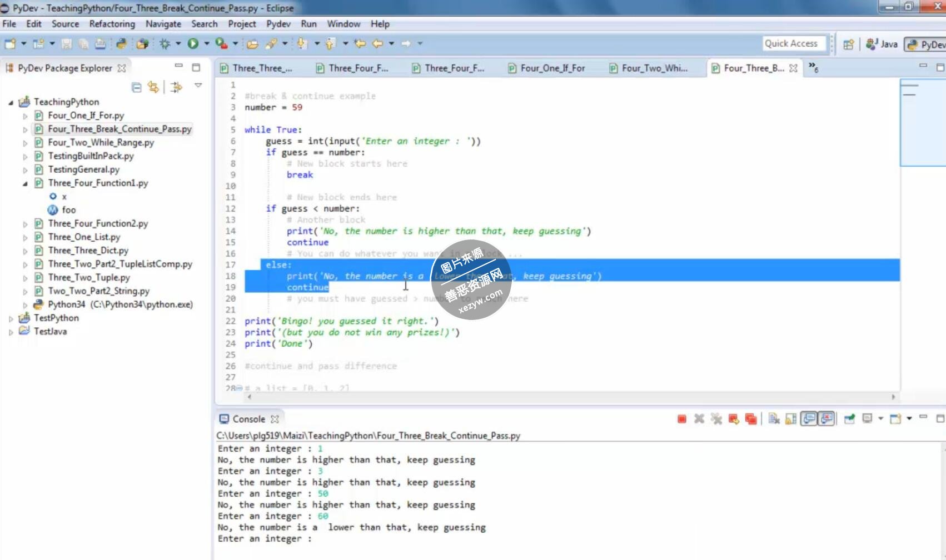The image size is (946, 560).
Task: Click the editor horizontal scrollbar
Action: coord(556,397)
